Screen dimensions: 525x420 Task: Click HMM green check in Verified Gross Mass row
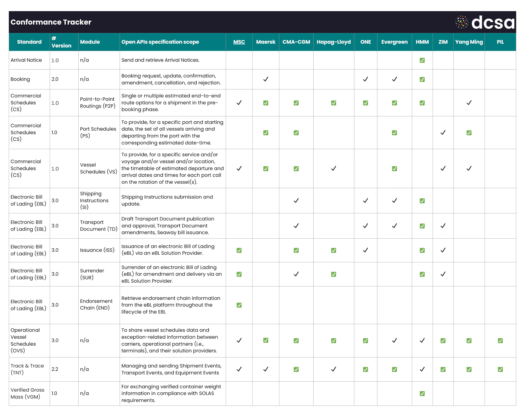[x=422, y=393]
